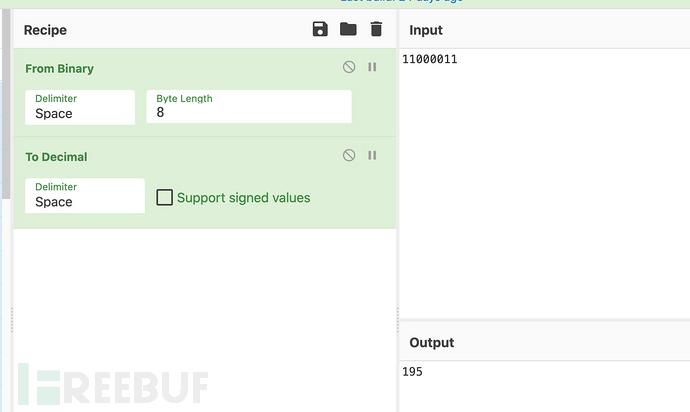Select the From Binary operation title
This screenshot has height=412, width=690.
click(60, 69)
